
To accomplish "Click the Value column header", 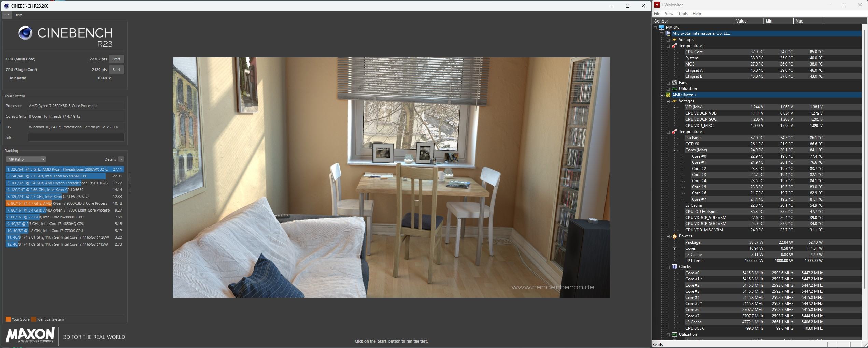I will (x=749, y=21).
